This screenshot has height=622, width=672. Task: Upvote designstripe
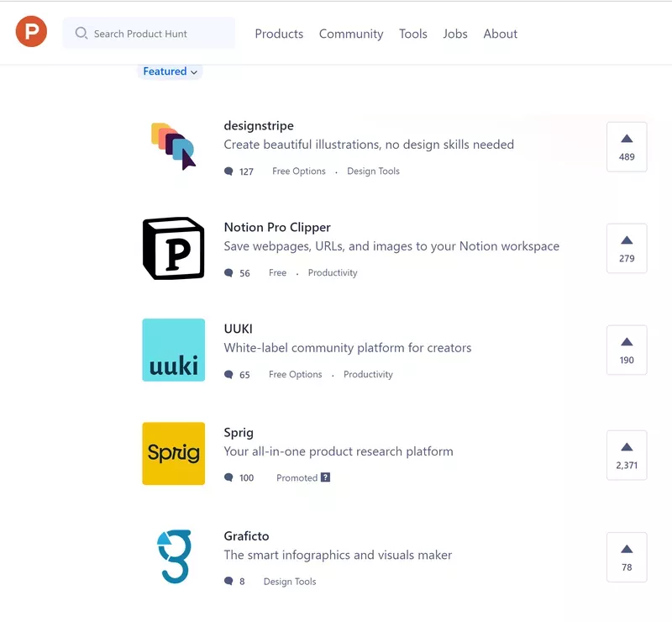coord(627,147)
